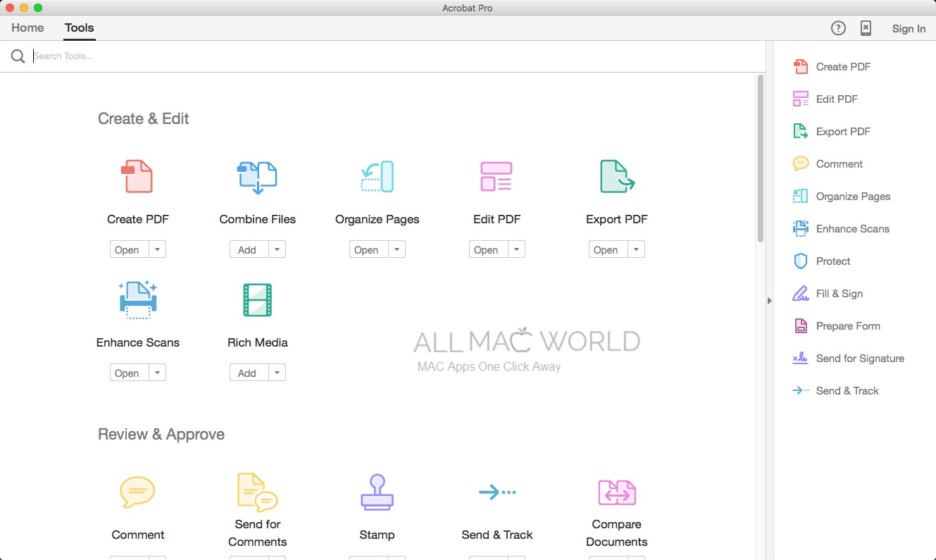Open the Compare Documents icon

pyautogui.click(x=617, y=492)
